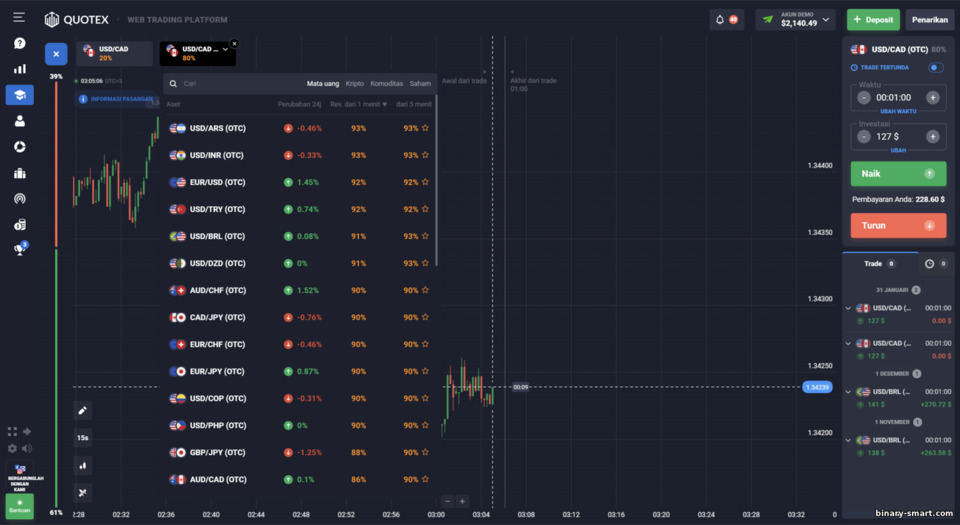Expand first 31 Januari USD/CAD trade
Screen dimensions: 960x525
(x=848, y=308)
